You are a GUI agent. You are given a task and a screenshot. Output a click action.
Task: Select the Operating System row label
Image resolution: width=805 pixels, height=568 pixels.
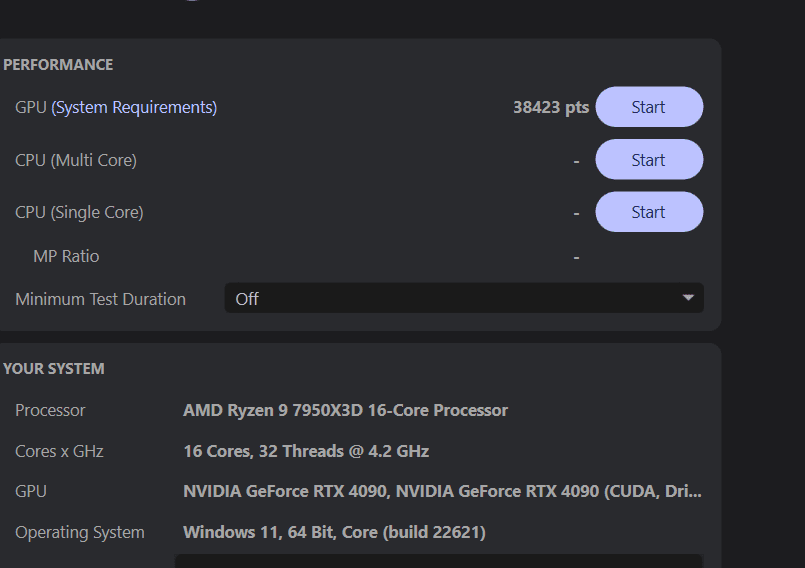pos(80,533)
